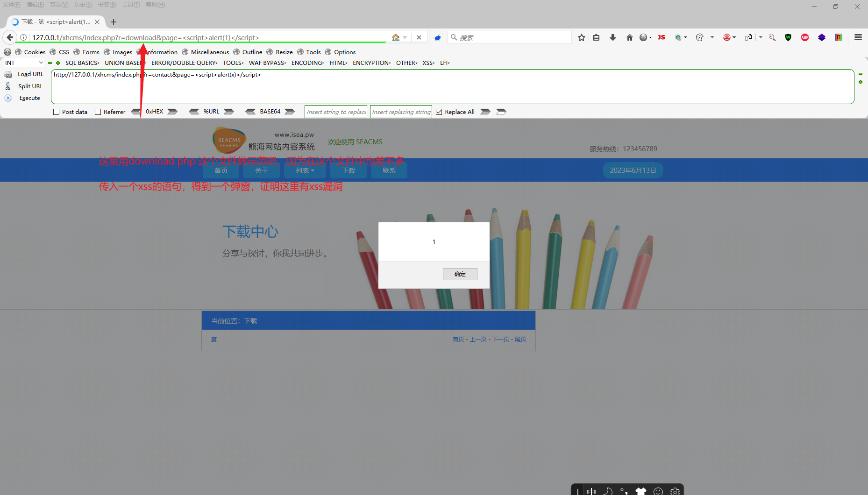The image size is (868, 495).
Task: Close the 下载 browser tab
Action: pos(97,22)
